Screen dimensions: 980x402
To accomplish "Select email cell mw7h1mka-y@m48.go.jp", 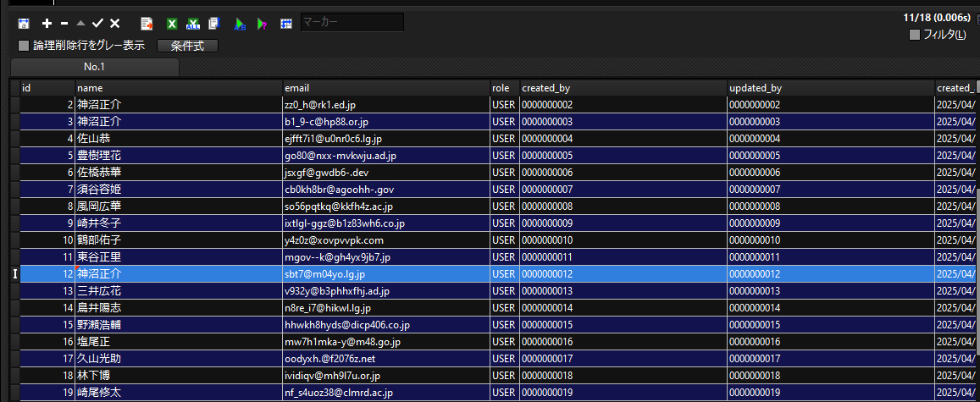I will tap(386, 341).
